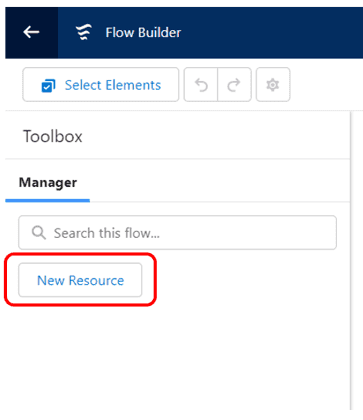The image size is (363, 420).
Task: Click the Search this flow field
Action: pyautogui.click(x=177, y=233)
